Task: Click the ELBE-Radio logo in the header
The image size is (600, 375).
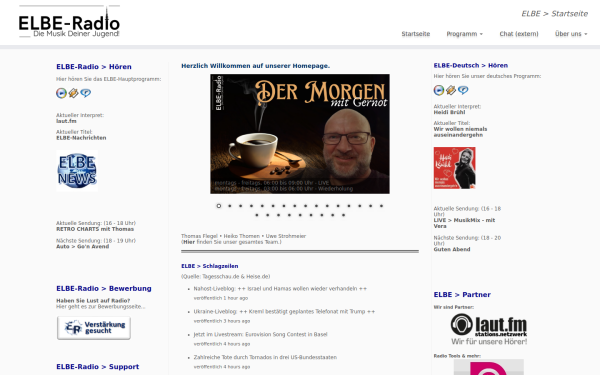Action: tap(69, 22)
